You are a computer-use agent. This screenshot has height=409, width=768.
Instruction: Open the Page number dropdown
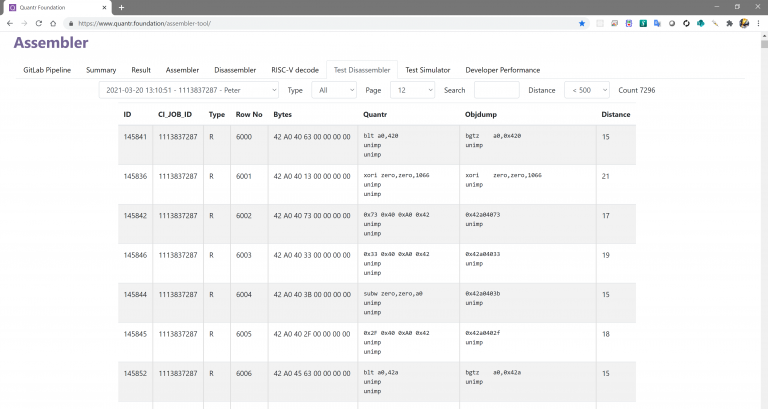pyautogui.click(x=412, y=90)
